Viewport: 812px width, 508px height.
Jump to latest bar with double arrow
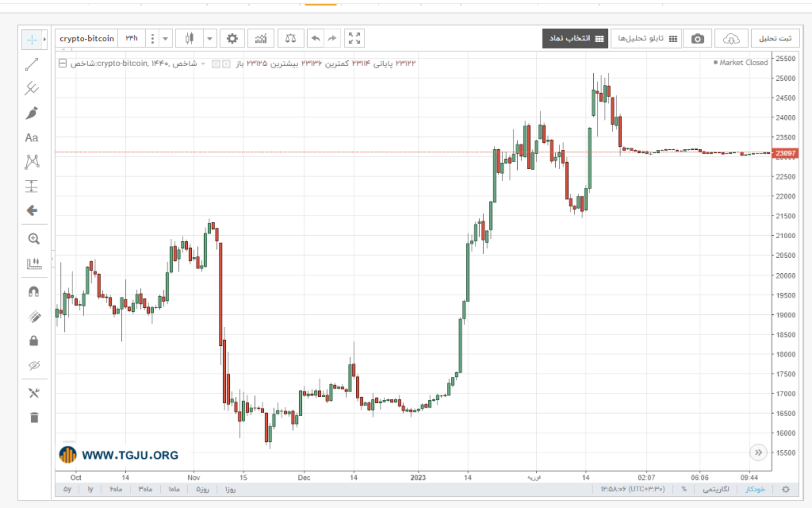point(758,452)
